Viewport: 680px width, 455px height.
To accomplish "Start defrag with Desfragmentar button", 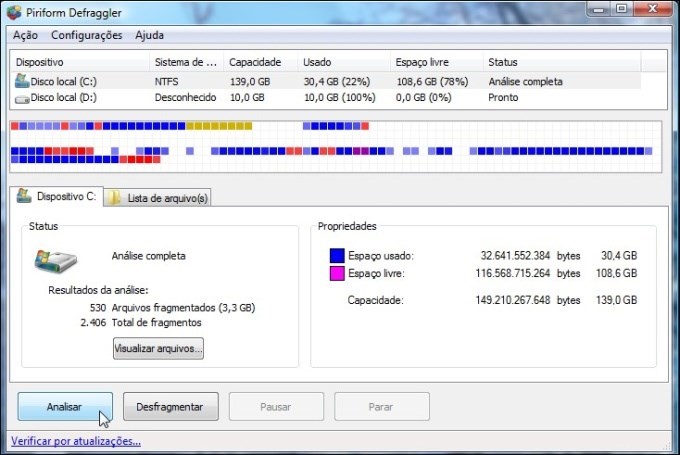I will click(170, 406).
